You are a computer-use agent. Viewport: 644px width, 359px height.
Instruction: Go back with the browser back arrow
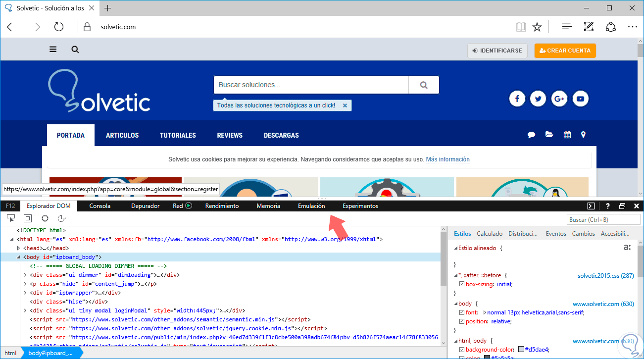[12, 27]
